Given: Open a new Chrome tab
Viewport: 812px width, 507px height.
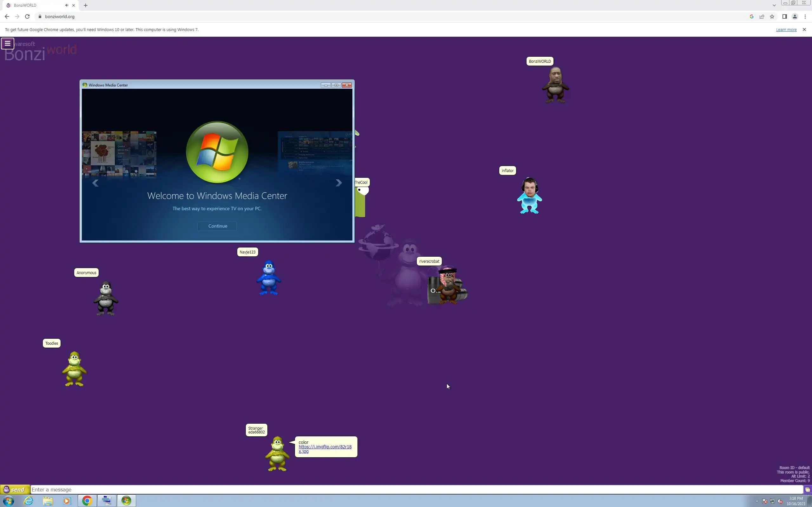Looking at the screenshot, I should (x=86, y=5).
